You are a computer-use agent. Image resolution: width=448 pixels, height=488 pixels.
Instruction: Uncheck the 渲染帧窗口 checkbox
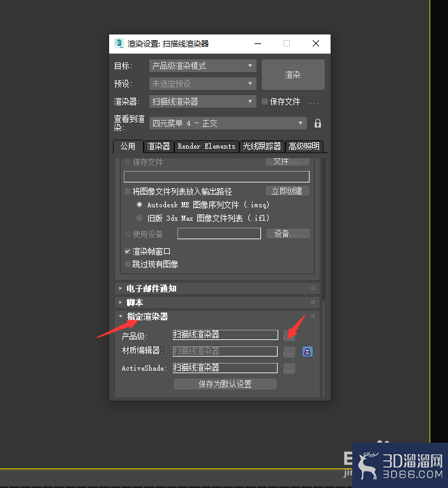pyautogui.click(x=127, y=251)
